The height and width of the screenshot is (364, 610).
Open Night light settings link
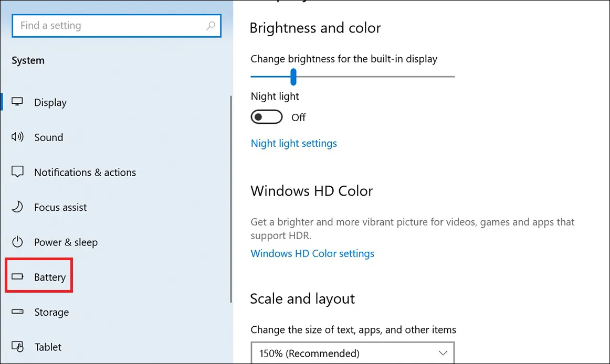click(293, 143)
